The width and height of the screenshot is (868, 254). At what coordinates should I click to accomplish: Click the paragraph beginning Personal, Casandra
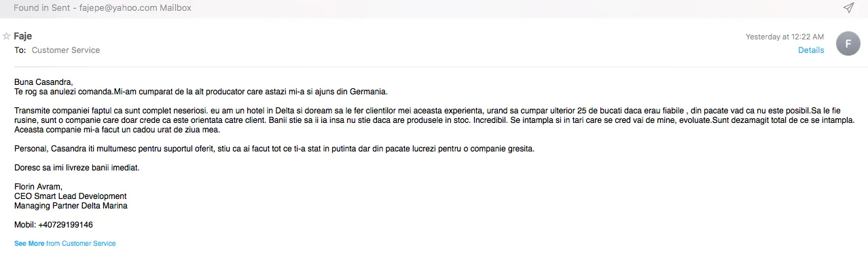274,148
